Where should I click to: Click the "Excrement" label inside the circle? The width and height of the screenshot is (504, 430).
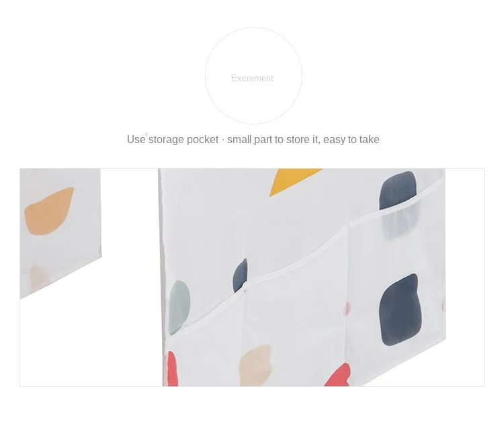point(252,78)
